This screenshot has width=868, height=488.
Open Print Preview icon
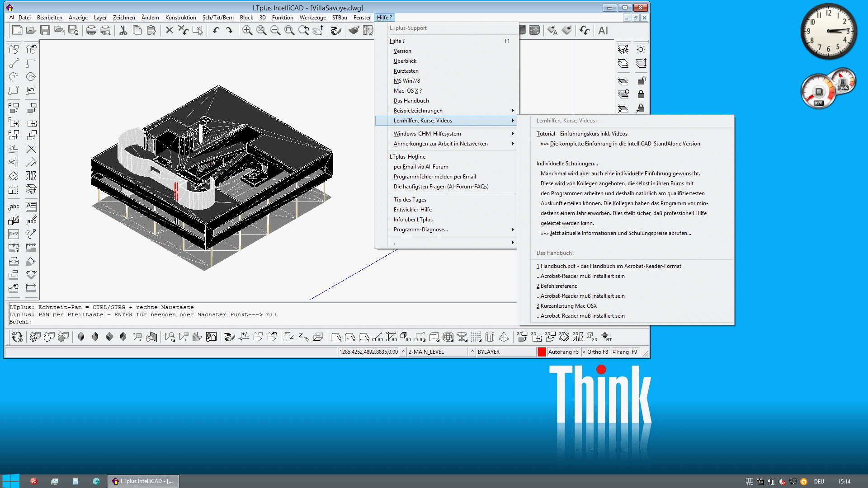[x=105, y=30]
